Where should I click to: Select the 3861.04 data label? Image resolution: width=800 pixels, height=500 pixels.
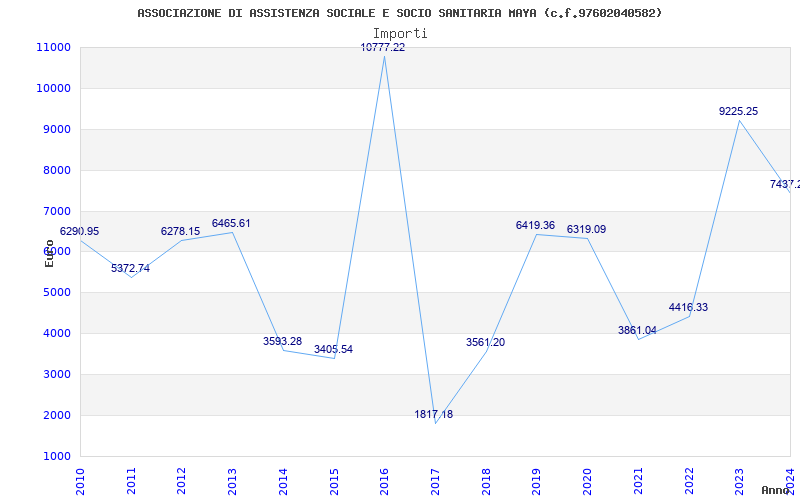click(x=637, y=331)
